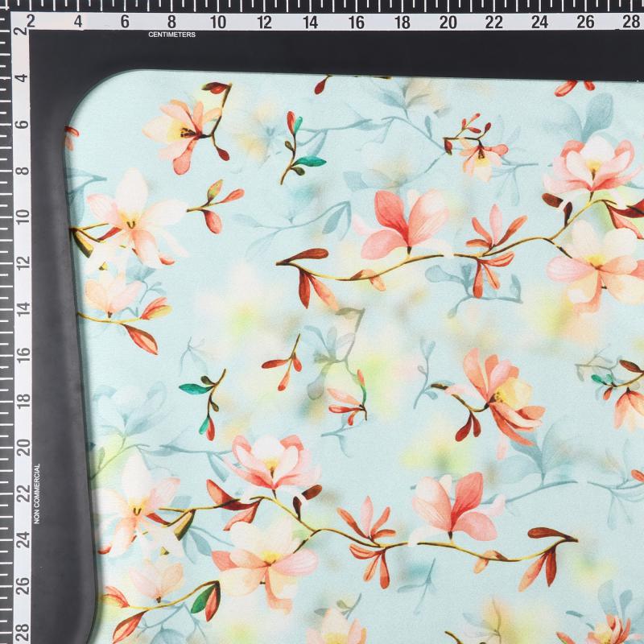
Task: Click the 16 mark on the left ruler
Action: click(22, 354)
